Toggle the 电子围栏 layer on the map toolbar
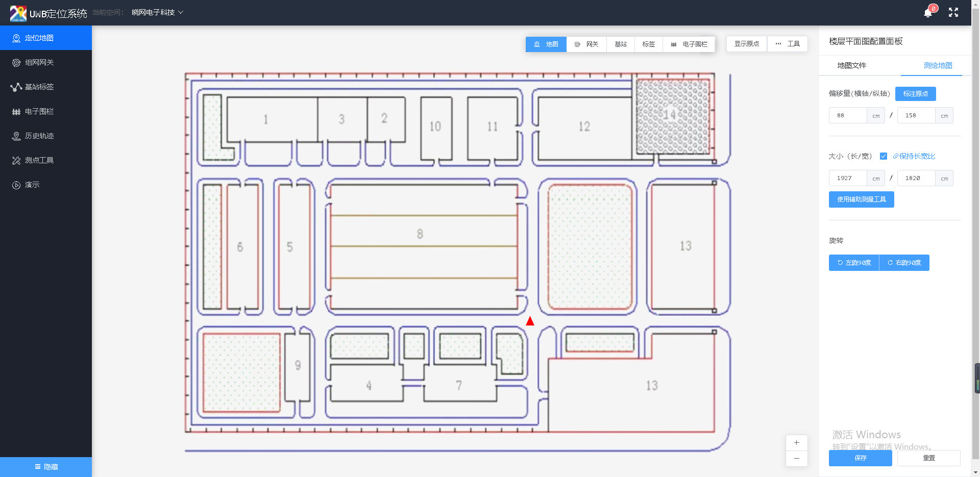 (689, 44)
